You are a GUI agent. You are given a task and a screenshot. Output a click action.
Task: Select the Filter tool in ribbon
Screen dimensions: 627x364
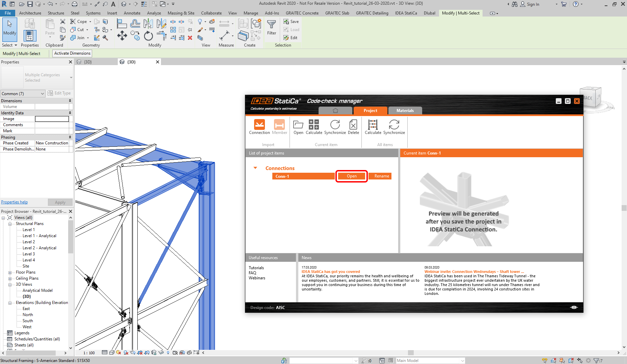pyautogui.click(x=271, y=27)
